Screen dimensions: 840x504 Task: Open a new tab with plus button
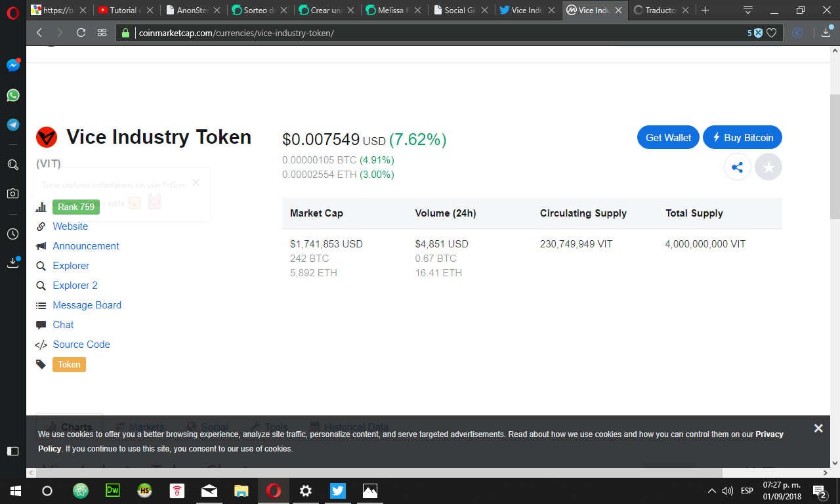705,10
